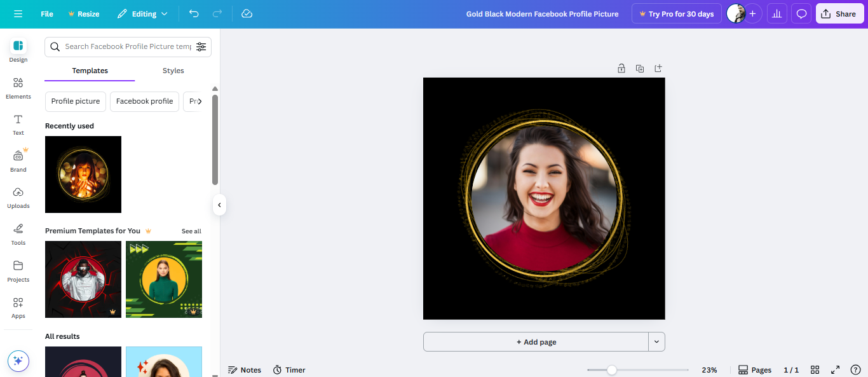The height and width of the screenshot is (377, 868).
Task: Select the Elements panel icon
Action: (18, 88)
